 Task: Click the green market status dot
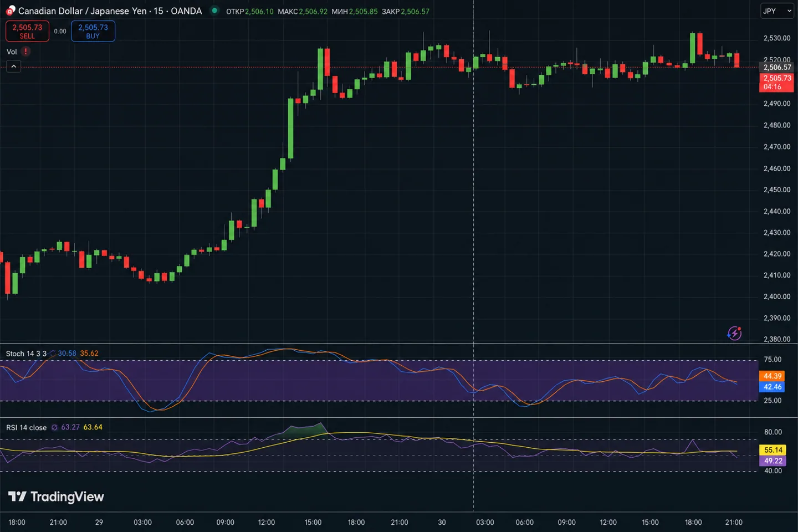coord(214,11)
